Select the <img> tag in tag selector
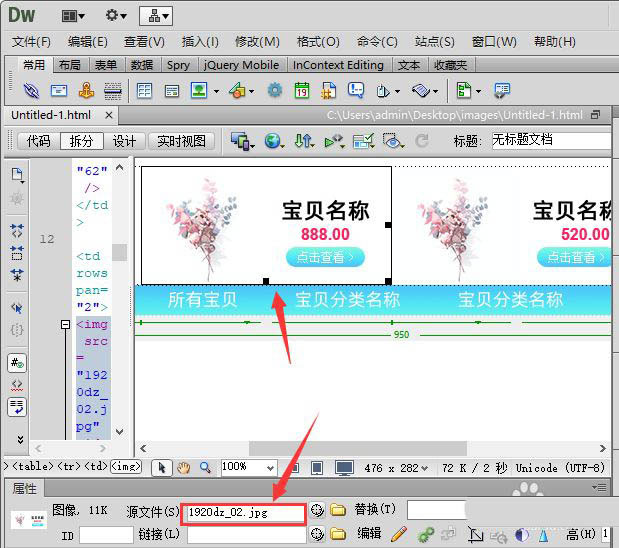This screenshot has height=548, width=619. coord(126,466)
